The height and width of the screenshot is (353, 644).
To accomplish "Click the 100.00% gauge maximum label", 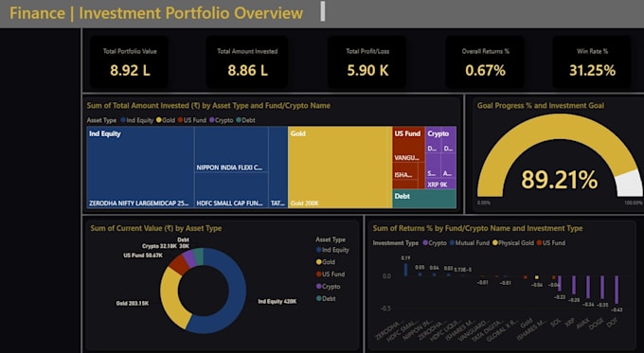I will pos(634,203).
